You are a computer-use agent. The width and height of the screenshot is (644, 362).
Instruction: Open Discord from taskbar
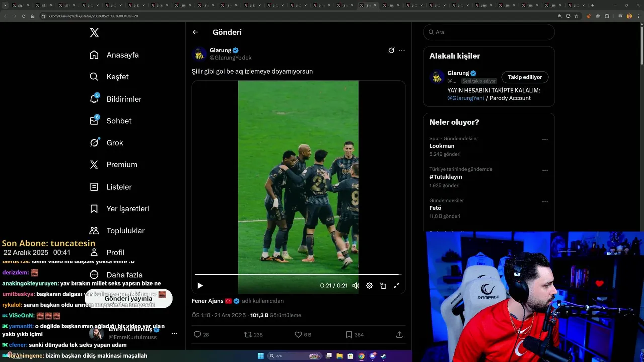(x=372, y=356)
